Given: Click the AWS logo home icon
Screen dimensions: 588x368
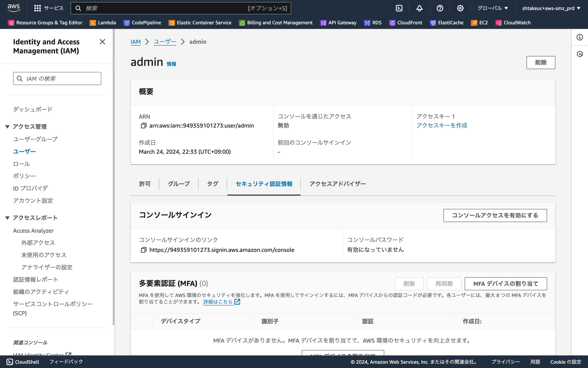Looking at the screenshot, I should (x=14, y=8).
